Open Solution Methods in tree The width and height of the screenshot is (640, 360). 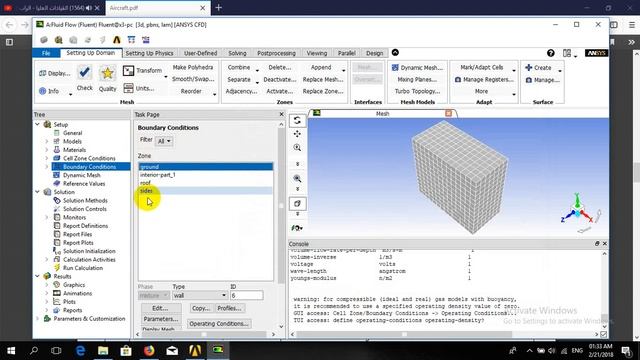pyautogui.click(x=85, y=200)
